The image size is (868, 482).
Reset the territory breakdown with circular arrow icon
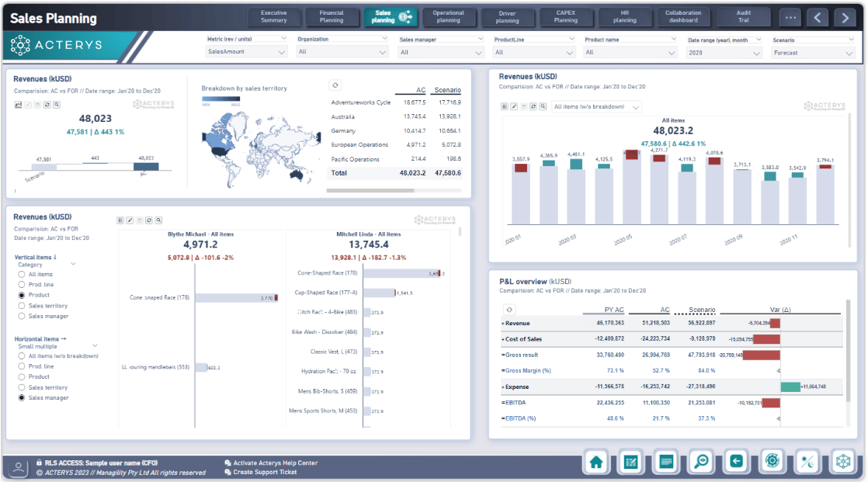coord(335,85)
